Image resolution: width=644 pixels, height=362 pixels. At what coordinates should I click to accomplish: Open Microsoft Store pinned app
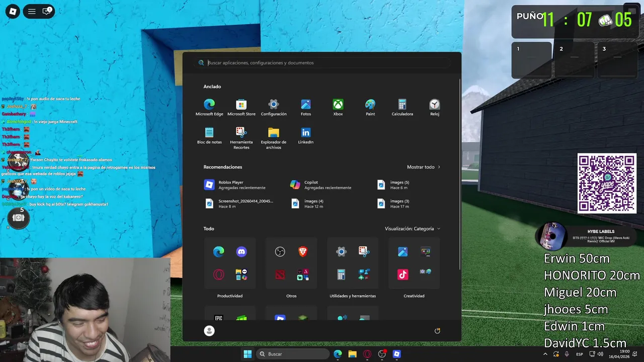242,108
